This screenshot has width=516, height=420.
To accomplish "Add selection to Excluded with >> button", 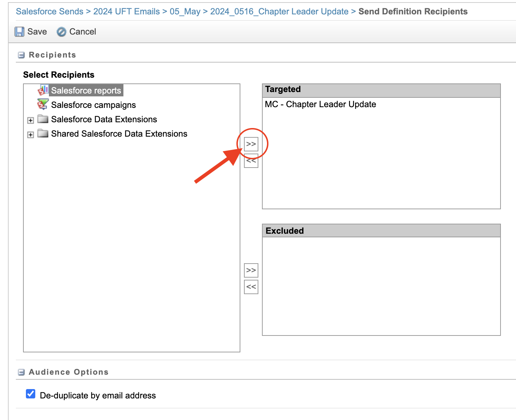I will (x=251, y=270).
